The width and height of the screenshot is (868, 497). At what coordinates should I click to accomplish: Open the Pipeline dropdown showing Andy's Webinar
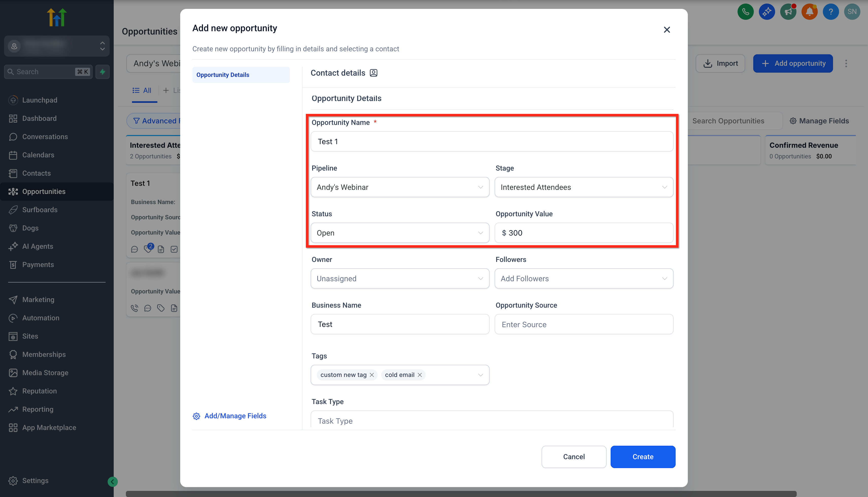tap(399, 187)
